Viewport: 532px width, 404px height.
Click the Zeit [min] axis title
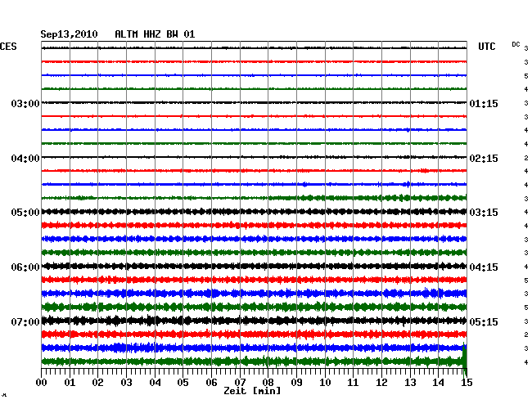(x=252, y=391)
